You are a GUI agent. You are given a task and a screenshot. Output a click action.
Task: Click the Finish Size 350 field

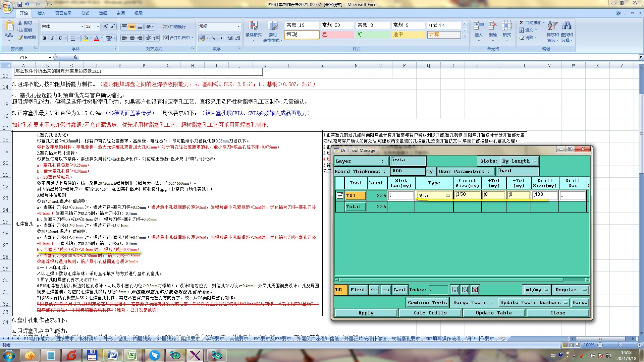(468, 195)
